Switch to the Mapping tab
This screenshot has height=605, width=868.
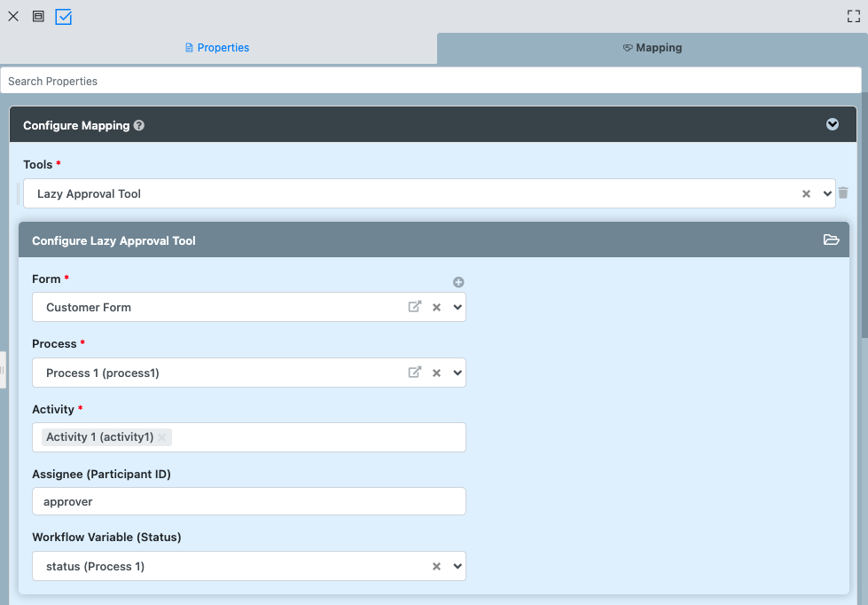(x=652, y=48)
